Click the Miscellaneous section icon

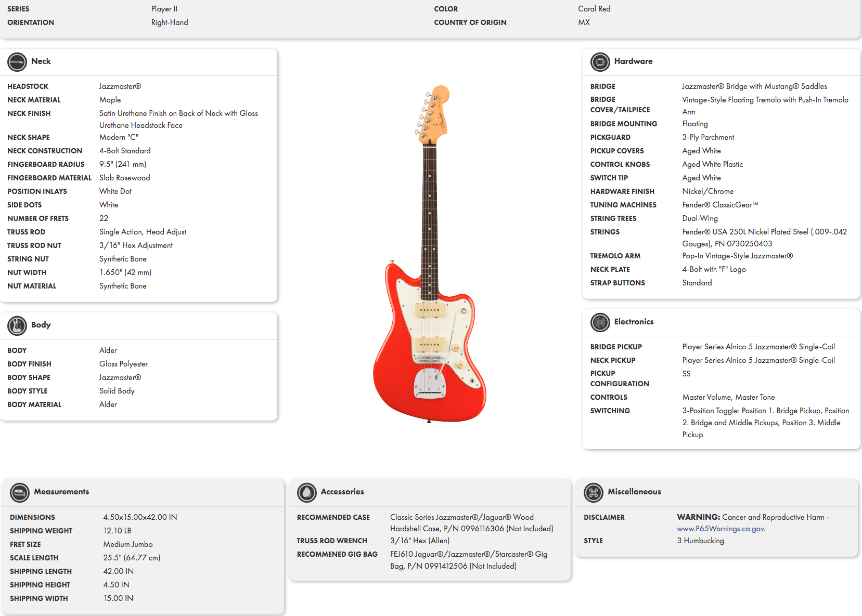point(594,492)
